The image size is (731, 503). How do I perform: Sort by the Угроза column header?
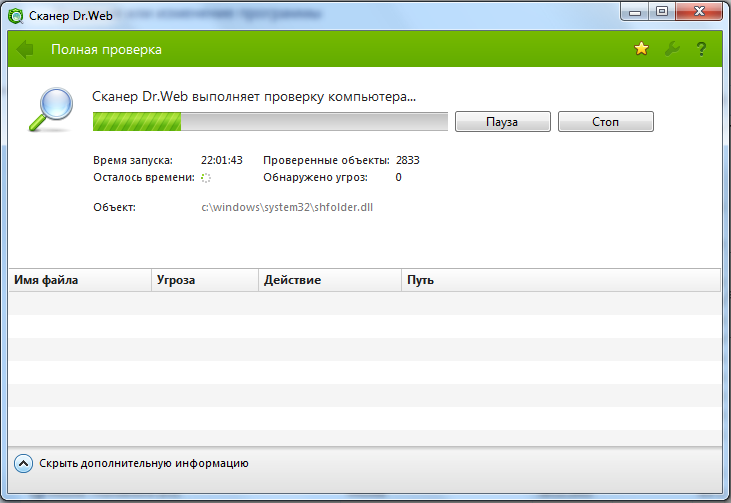pyautogui.click(x=204, y=280)
